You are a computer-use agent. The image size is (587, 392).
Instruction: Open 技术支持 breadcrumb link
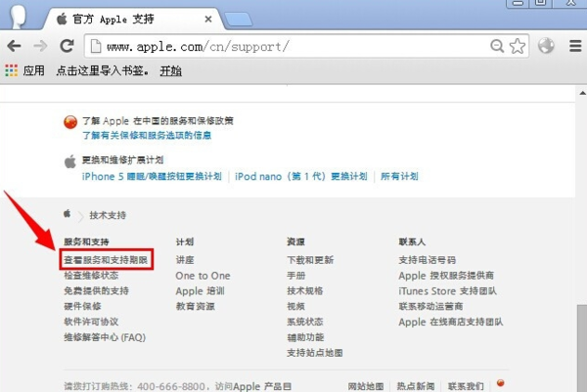tap(108, 215)
